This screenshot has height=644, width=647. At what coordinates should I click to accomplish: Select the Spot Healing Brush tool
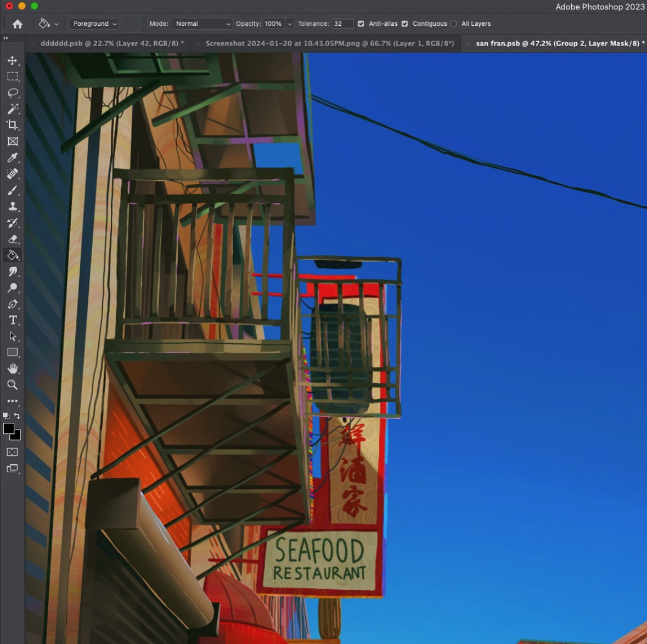[13, 174]
